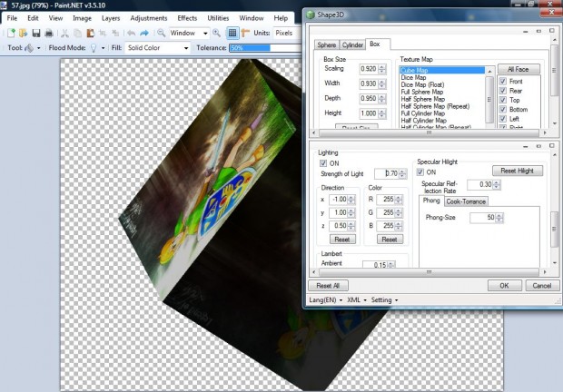The width and height of the screenshot is (563, 392).
Task: Click the Specular Reflection Rate stepper arrows
Action: (497, 185)
